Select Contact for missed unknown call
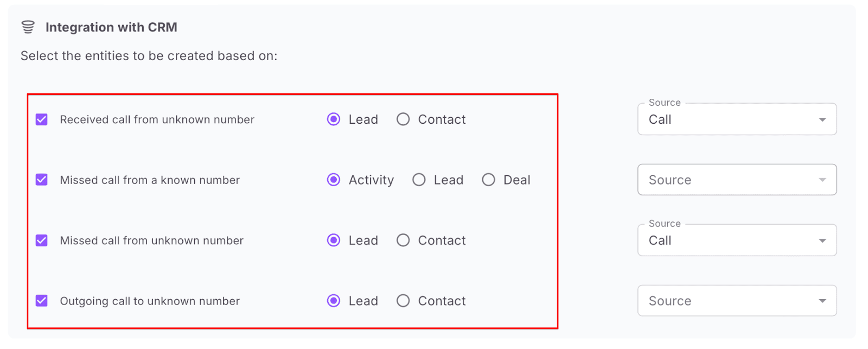The height and width of the screenshot is (349, 868). pos(403,240)
